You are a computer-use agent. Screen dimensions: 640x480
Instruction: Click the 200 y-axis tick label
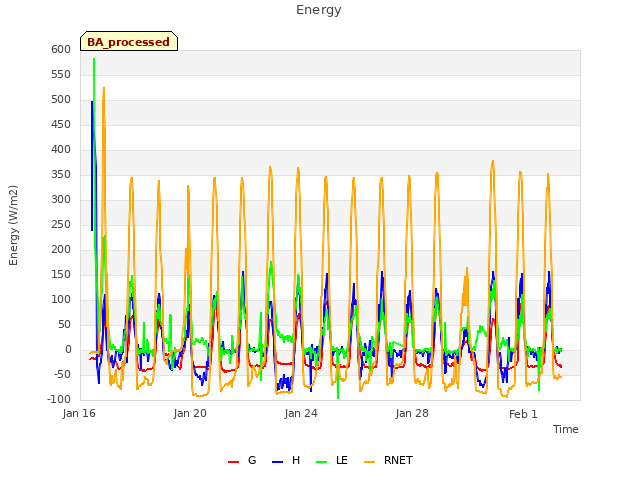tap(61, 249)
